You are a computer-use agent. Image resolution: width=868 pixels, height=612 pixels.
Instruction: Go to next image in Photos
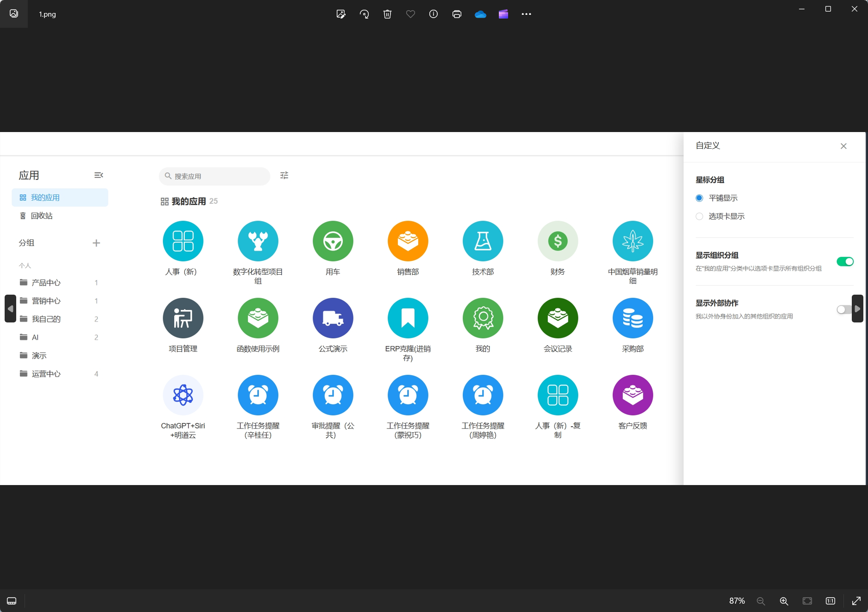click(857, 309)
